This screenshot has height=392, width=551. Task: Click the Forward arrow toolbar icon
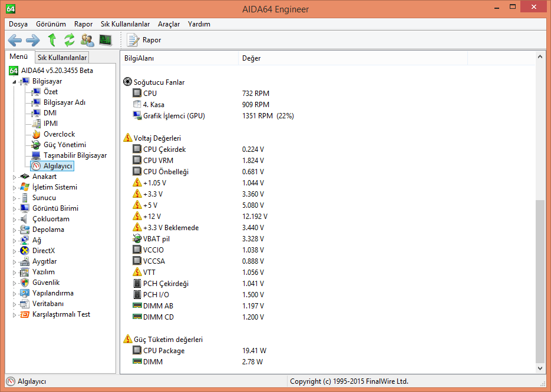tap(33, 41)
